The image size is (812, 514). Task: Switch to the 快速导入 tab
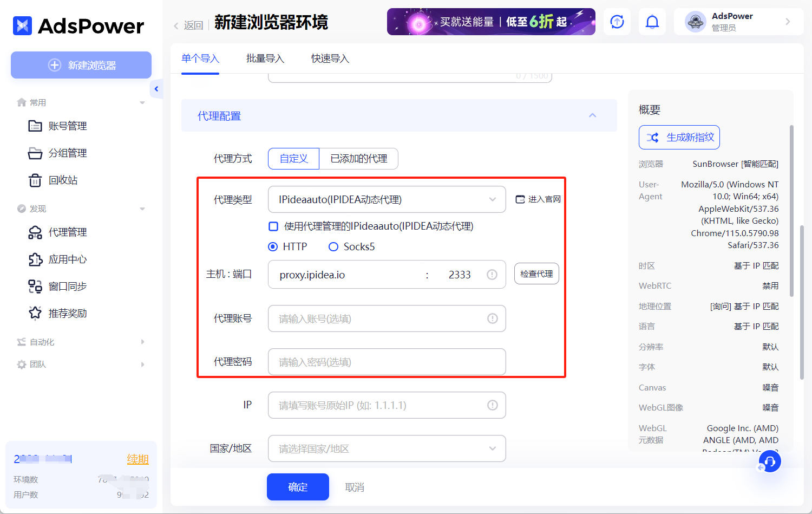[330, 58]
